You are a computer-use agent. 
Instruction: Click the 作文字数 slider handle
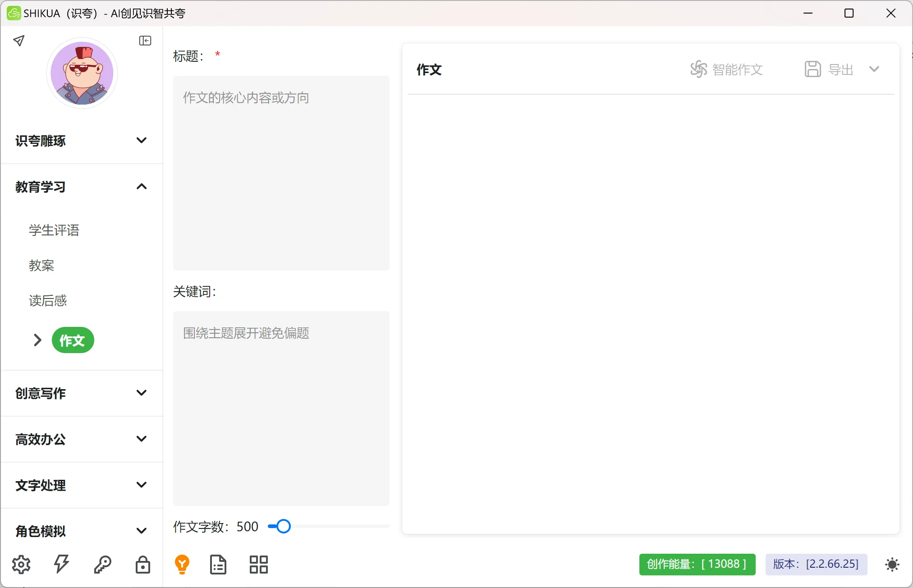[284, 526]
